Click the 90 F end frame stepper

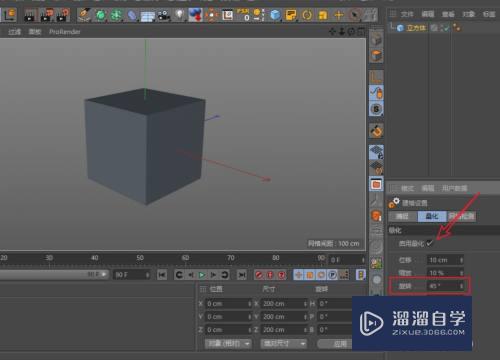click(x=147, y=275)
